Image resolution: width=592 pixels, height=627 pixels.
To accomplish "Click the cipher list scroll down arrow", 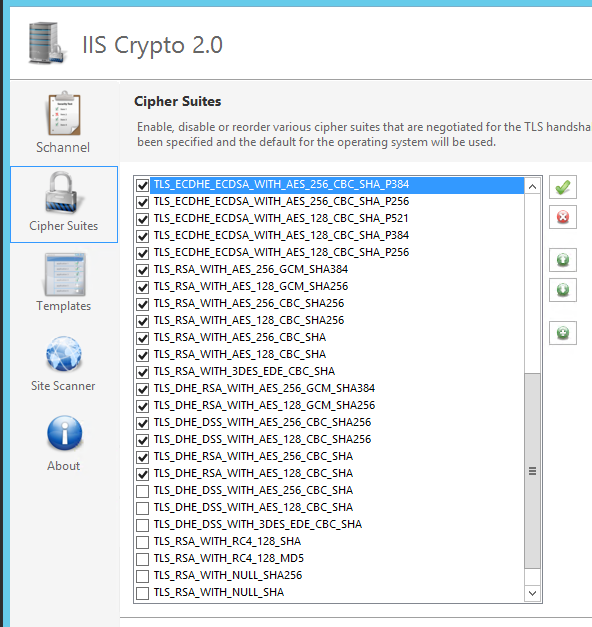I will click(x=532, y=593).
